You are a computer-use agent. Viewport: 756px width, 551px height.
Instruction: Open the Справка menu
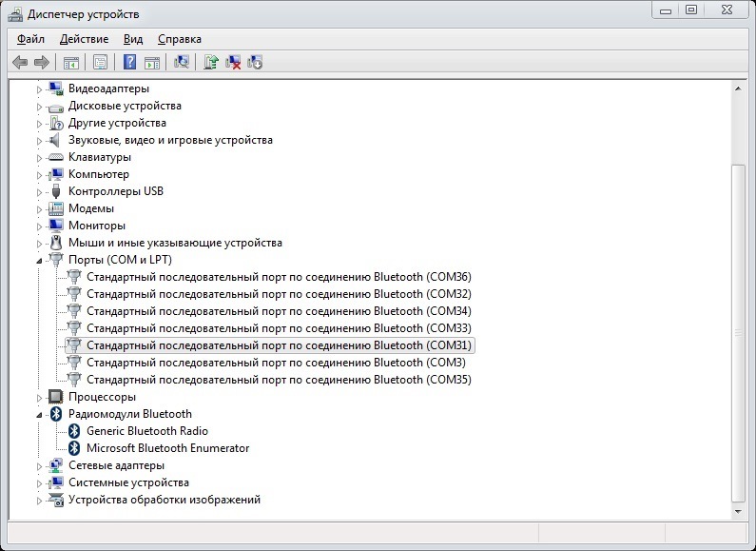coord(180,39)
